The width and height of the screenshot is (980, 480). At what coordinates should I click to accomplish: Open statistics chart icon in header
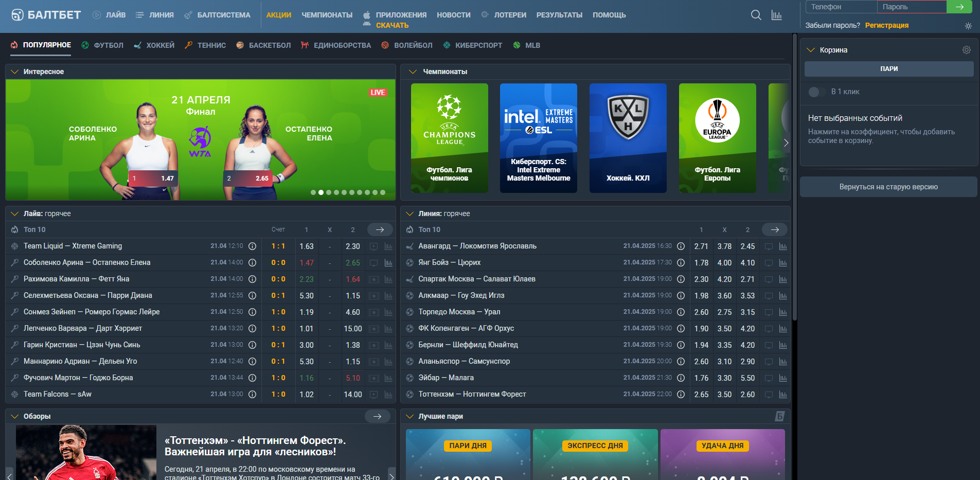776,15
